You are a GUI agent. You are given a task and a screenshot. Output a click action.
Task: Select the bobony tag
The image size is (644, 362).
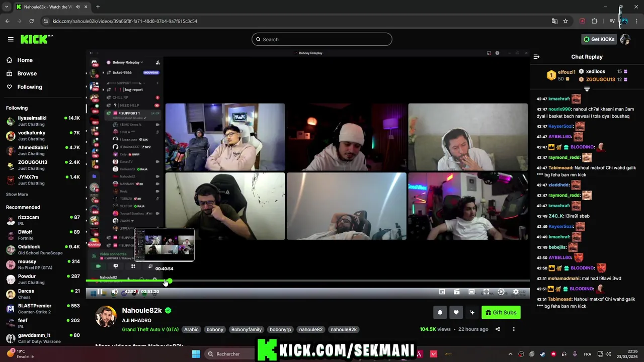(x=215, y=329)
